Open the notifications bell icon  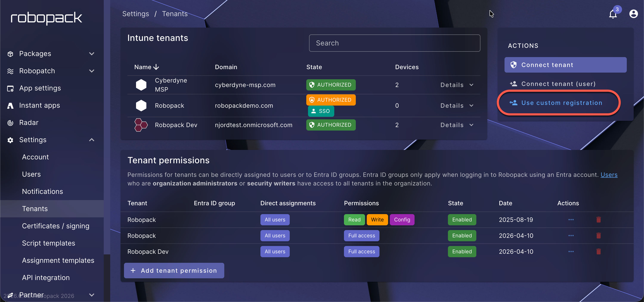613,14
